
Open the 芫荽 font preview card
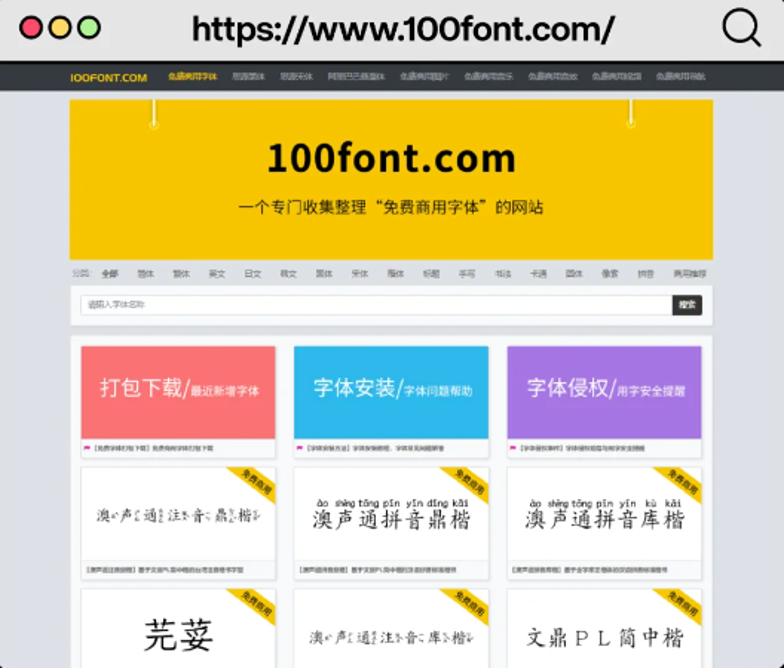pos(178,628)
